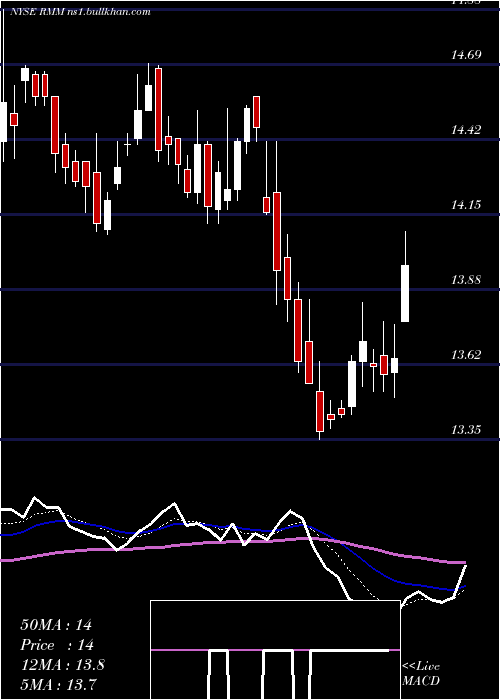Click the most recent tall white candlestick

tap(405, 293)
